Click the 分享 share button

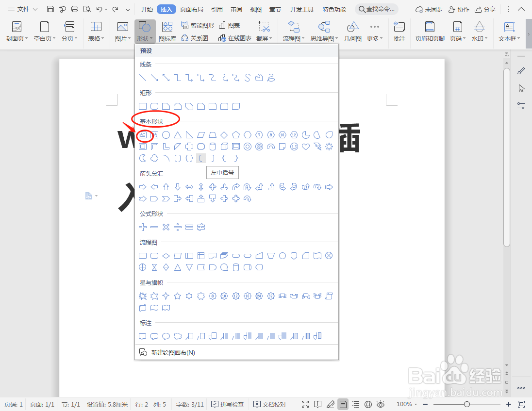pos(485,9)
